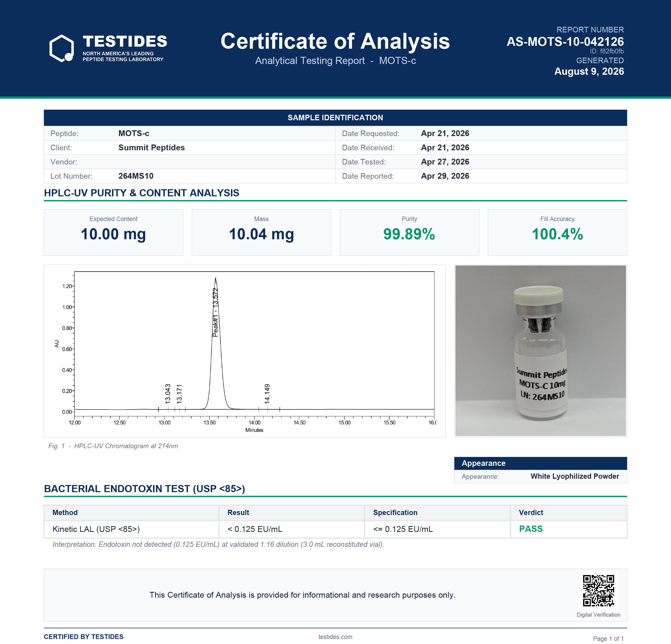Image resolution: width=671 pixels, height=644 pixels.
Task: Click the 13.043 peak marker
Action: tap(168, 394)
